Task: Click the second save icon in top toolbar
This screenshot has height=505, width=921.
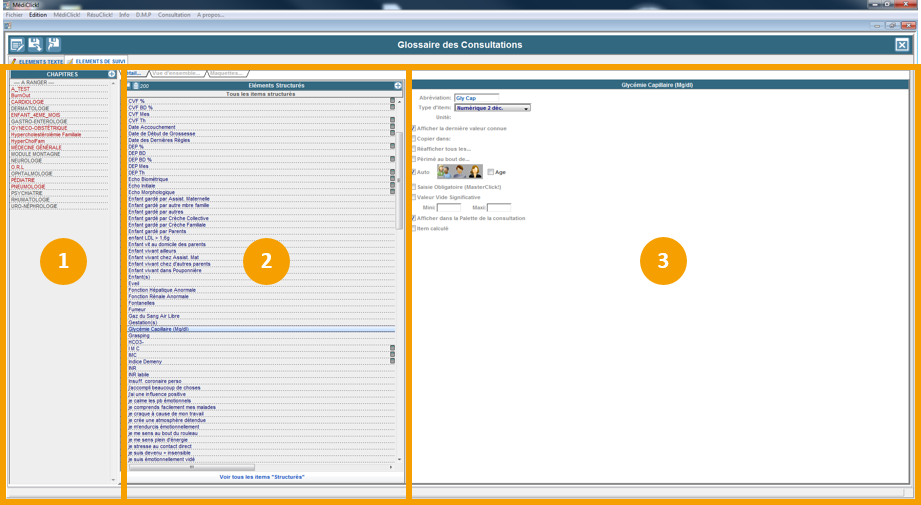Action: [x=35, y=45]
